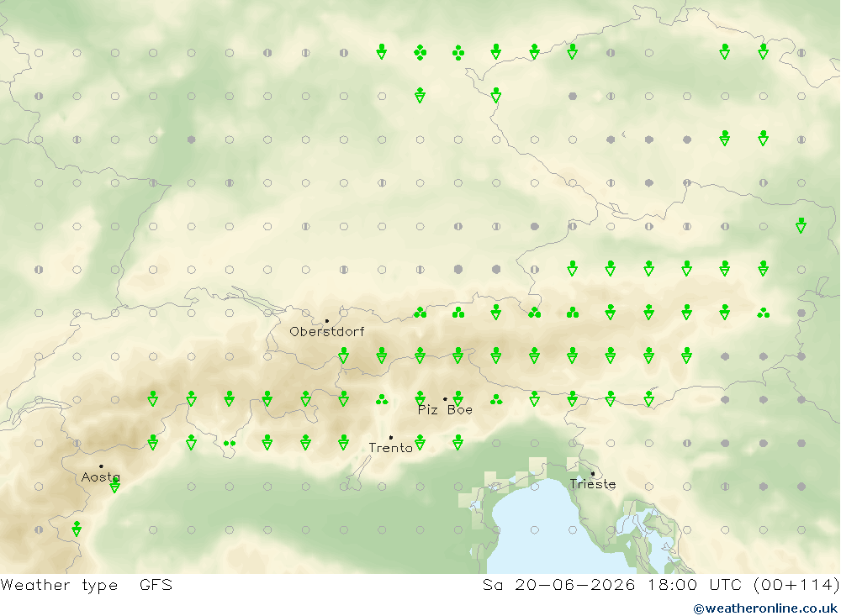The height and width of the screenshot is (616, 841).
Task: Select the Trento city label
Action: 390,448
